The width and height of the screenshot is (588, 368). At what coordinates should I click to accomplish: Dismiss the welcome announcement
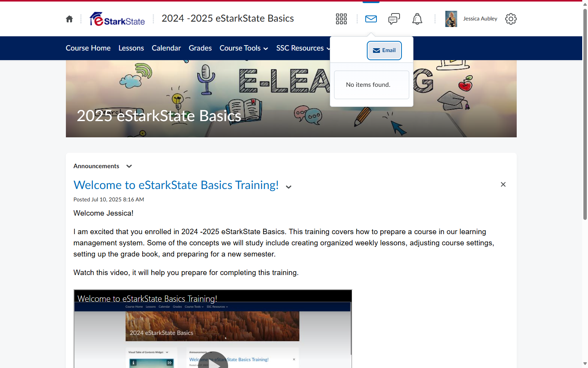point(503,184)
